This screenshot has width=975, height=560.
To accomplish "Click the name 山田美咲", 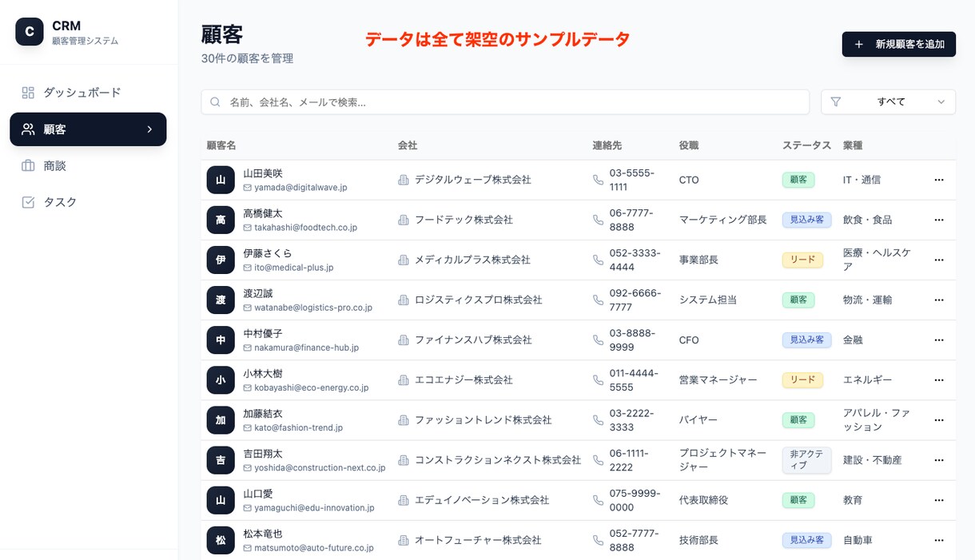I will coord(263,173).
